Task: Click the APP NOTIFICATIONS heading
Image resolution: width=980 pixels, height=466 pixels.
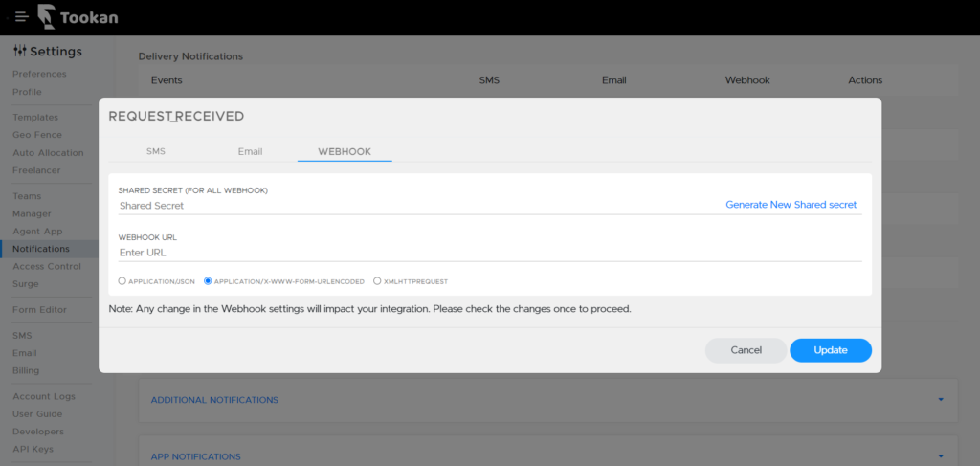Action: tap(195, 456)
